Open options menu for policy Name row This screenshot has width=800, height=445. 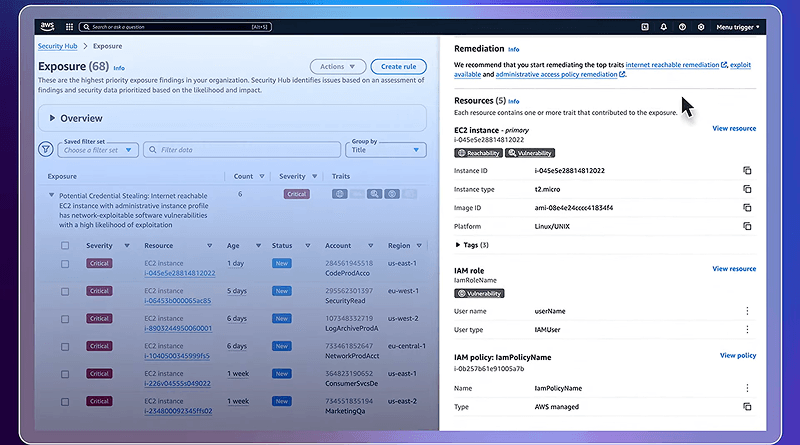747,388
